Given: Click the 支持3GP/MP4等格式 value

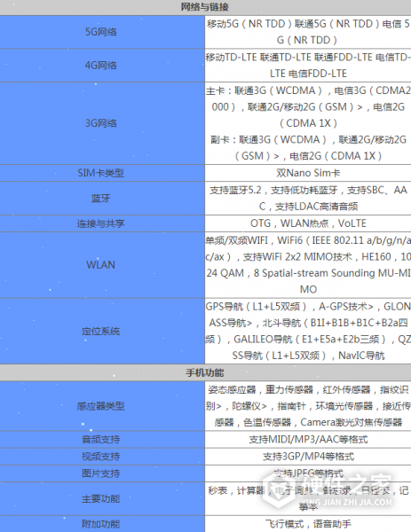Looking at the screenshot, I should pos(308,457).
